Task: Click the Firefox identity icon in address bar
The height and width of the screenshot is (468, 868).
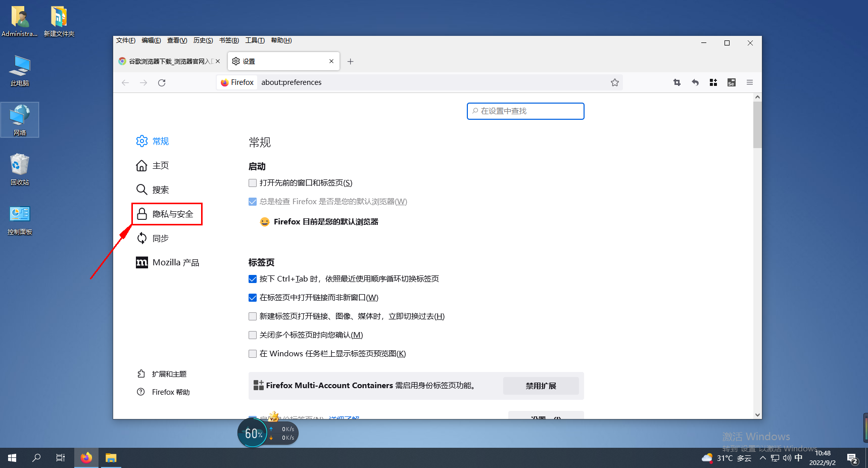Action: [237, 82]
